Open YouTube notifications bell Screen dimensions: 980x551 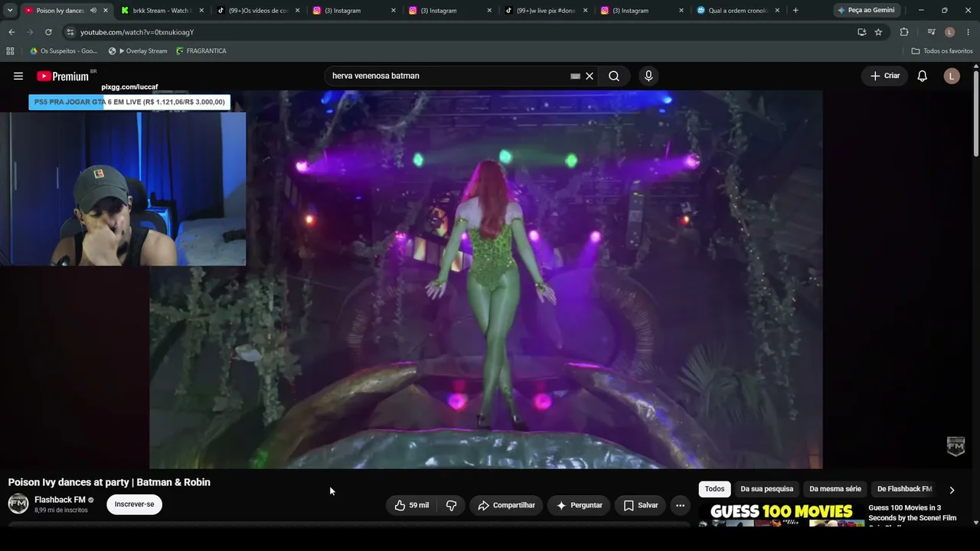923,76
